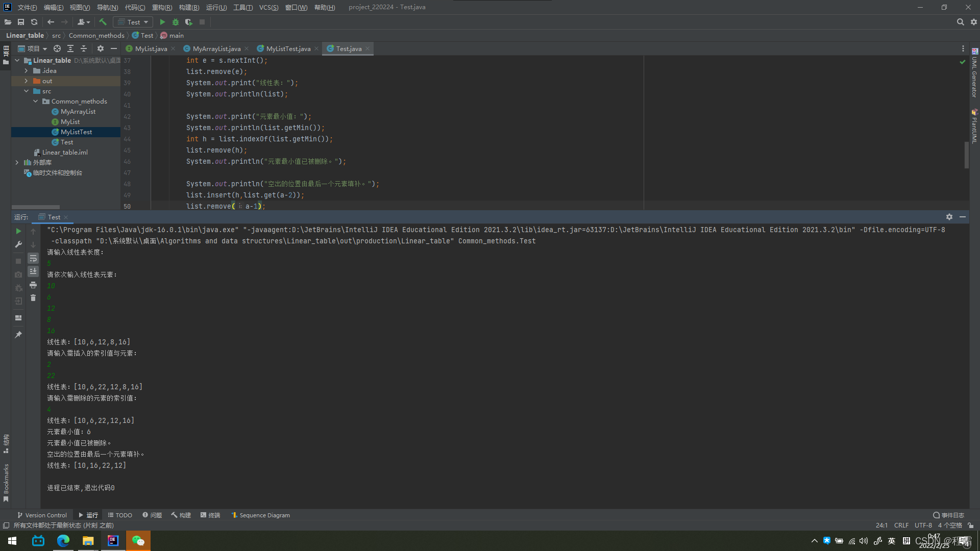Select the Test.java tab
Screen dimensions: 980x551
pos(348,48)
